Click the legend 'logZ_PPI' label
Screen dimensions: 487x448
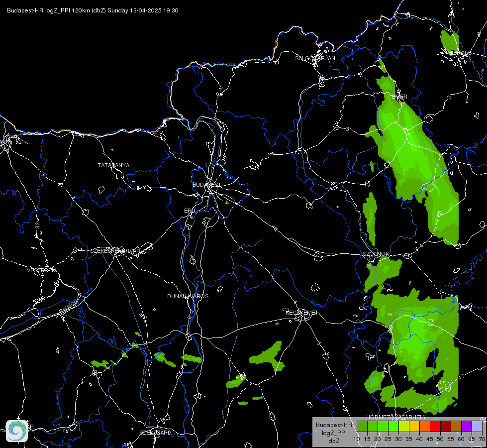click(334, 433)
